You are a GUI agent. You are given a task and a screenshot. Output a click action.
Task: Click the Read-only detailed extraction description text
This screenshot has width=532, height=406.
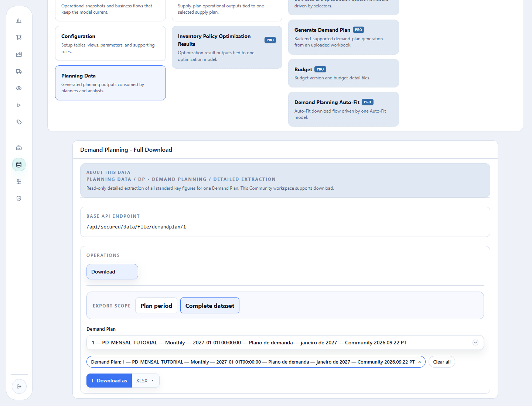click(210, 188)
